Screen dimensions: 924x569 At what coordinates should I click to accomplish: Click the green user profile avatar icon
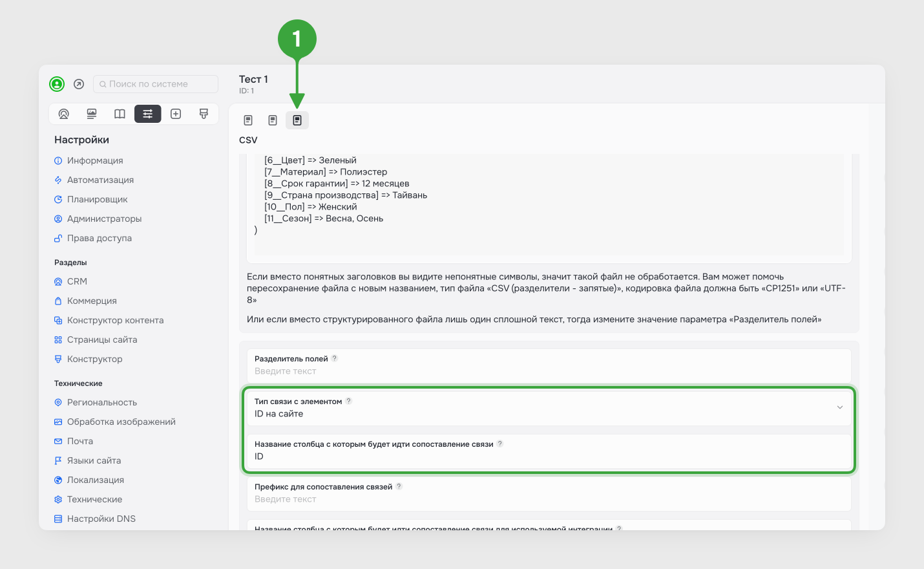tap(57, 84)
